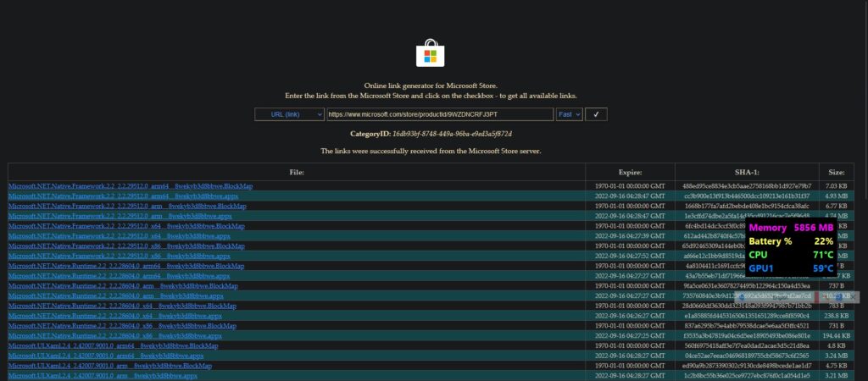Select the expiry '2022-09-16 04:27:39 GMT'
Screen dimensions: 868x381
[x=630, y=236]
